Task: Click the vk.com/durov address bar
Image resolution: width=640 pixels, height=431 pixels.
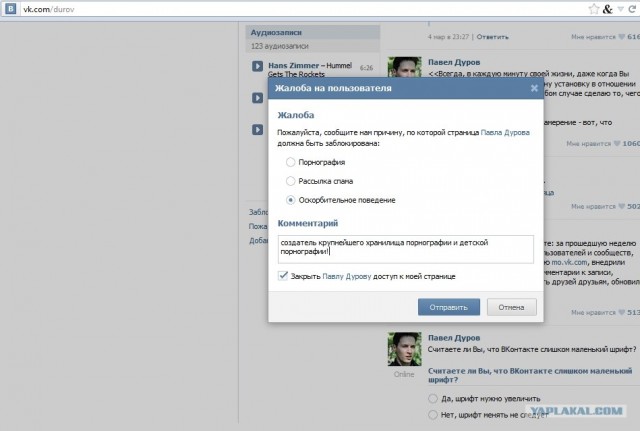Action: tap(302, 9)
